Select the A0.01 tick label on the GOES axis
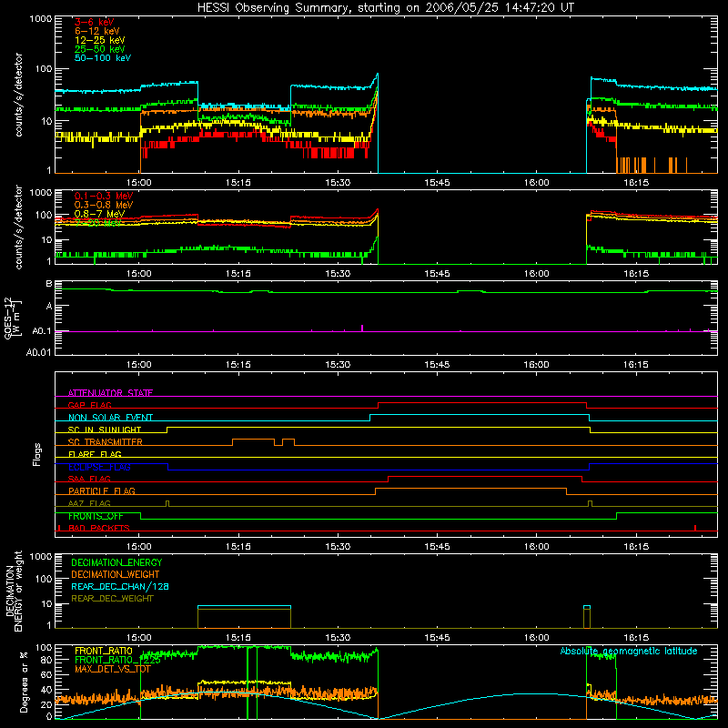 click(39, 352)
